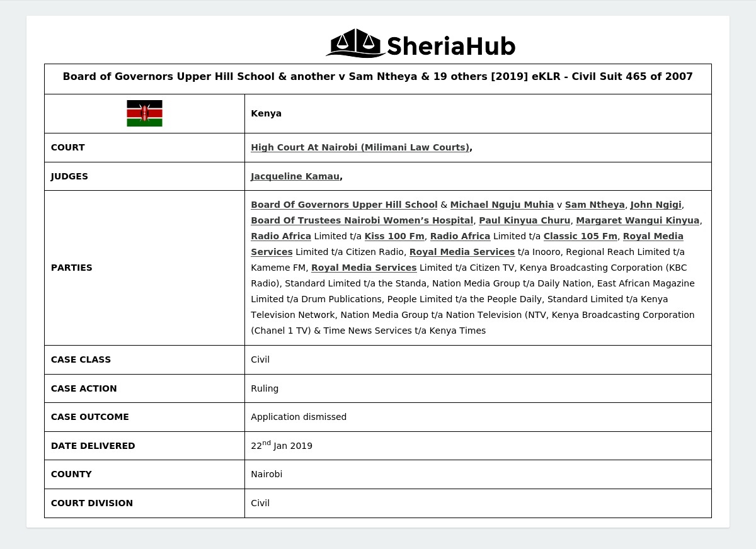Viewport: 756px width, 549px height.
Task: Open the Classic 105 Fm link
Action: pyautogui.click(x=580, y=236)
